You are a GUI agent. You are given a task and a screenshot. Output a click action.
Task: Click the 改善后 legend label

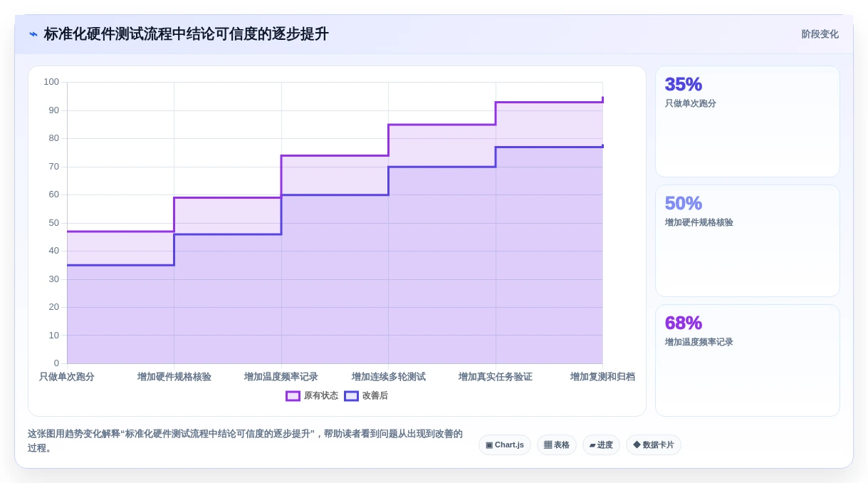click(375, 396)
